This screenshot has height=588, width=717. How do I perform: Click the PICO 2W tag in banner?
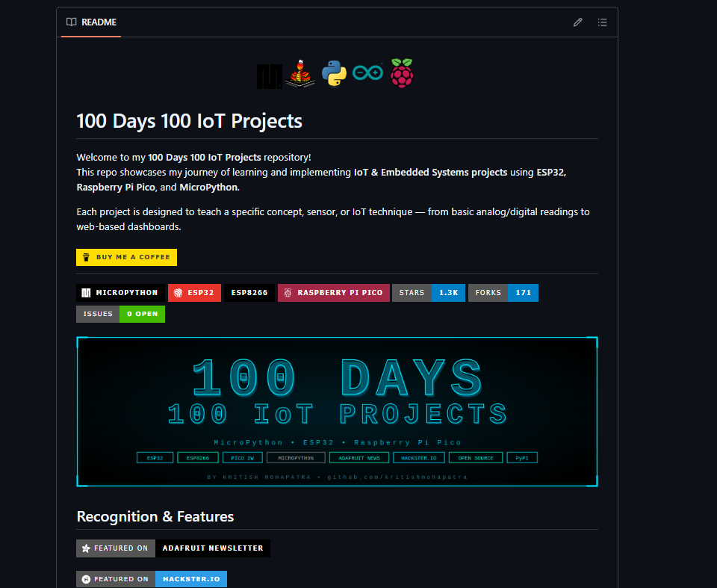point(242,458)
